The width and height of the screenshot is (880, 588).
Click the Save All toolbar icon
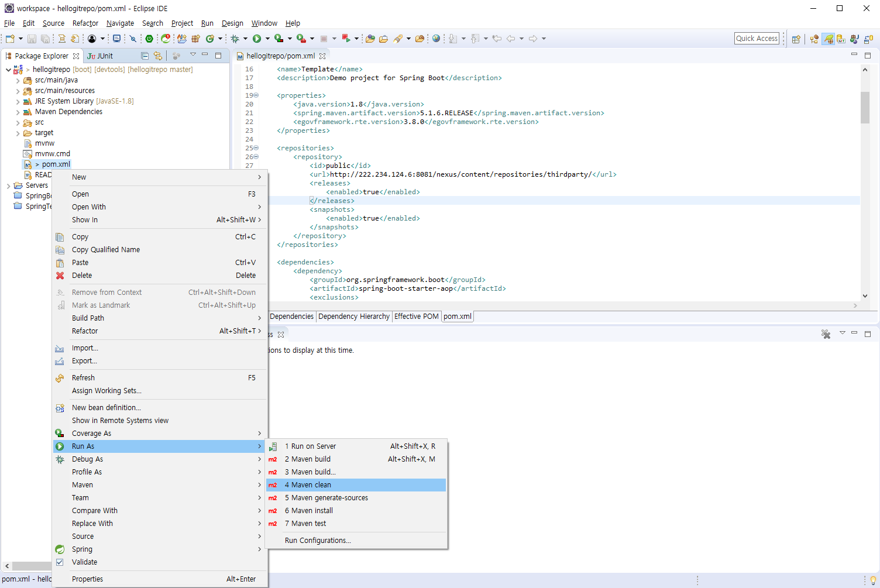[45, 39]
